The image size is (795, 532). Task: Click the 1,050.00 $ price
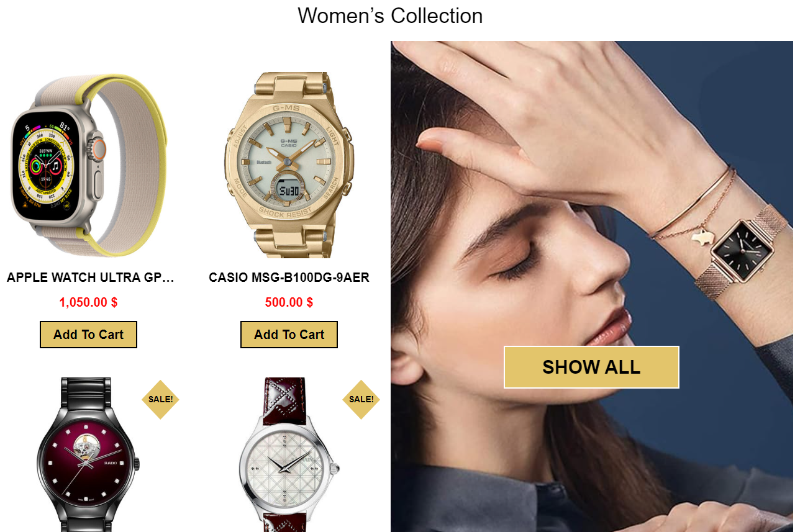(88, 302)
